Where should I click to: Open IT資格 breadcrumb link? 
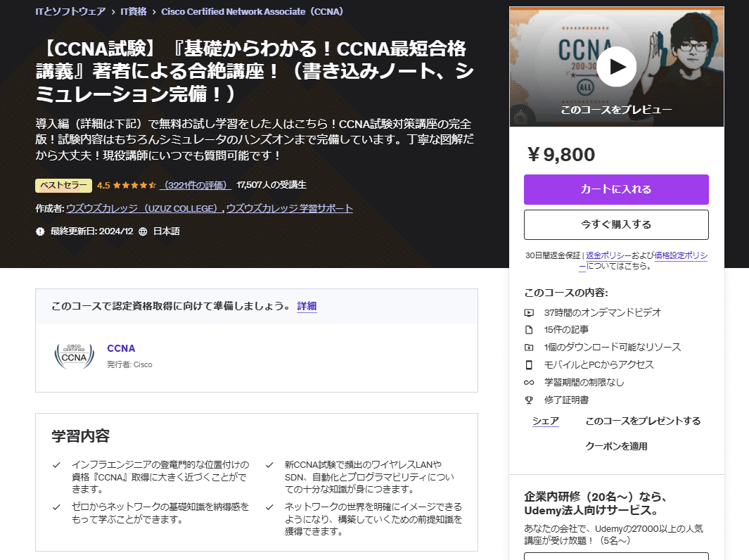point(133,11)
